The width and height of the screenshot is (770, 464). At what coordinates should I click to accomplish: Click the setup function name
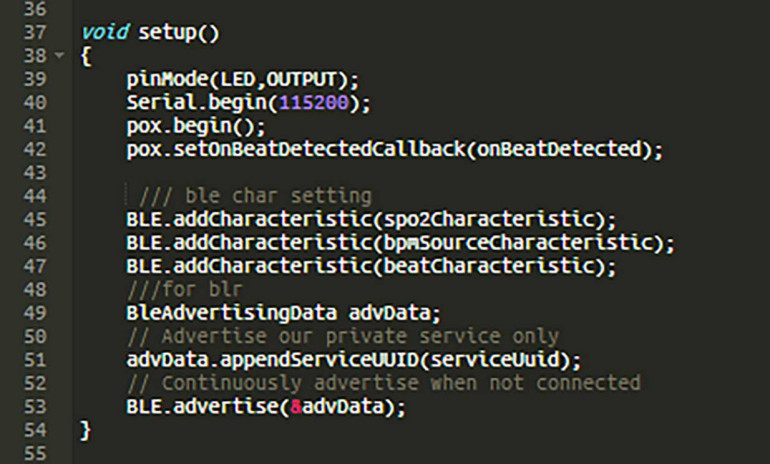pyautogui.click(x=167, y=33)
